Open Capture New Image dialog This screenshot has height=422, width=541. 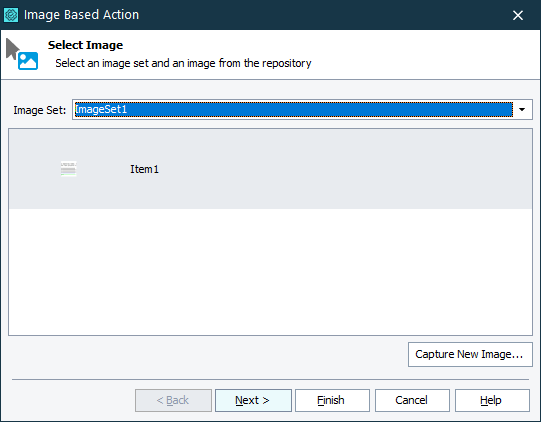click(x=470, y=354)
